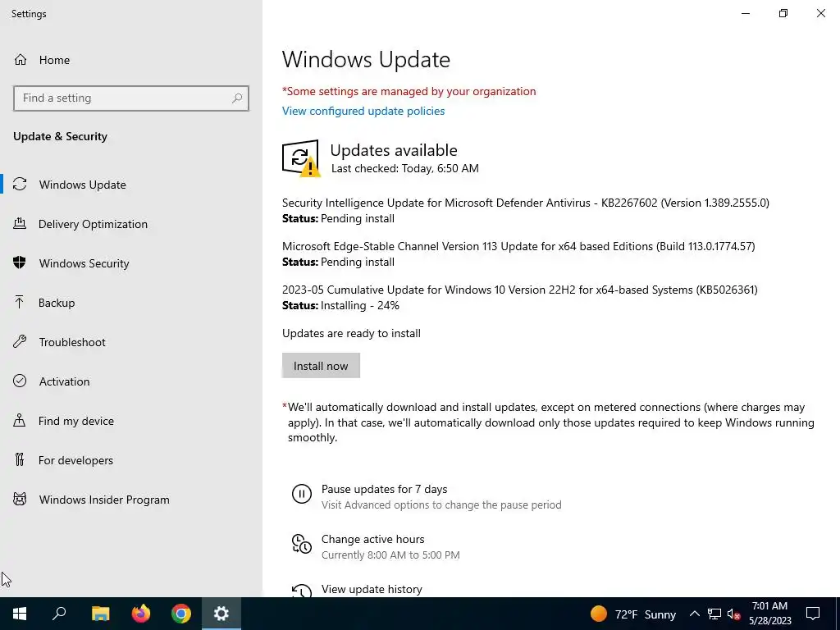Click the Installing - 24% status text

click(360, 305)
